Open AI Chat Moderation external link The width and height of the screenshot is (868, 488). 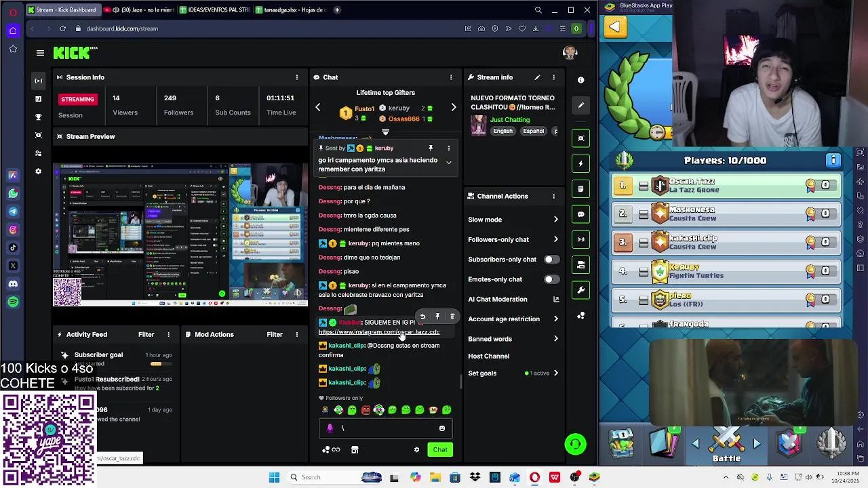click(556, 299)
